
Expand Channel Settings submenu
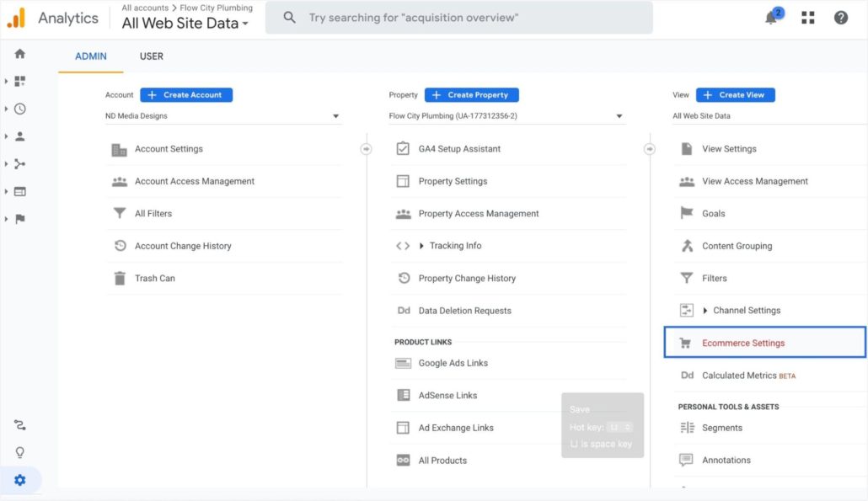tap(705, 310)
